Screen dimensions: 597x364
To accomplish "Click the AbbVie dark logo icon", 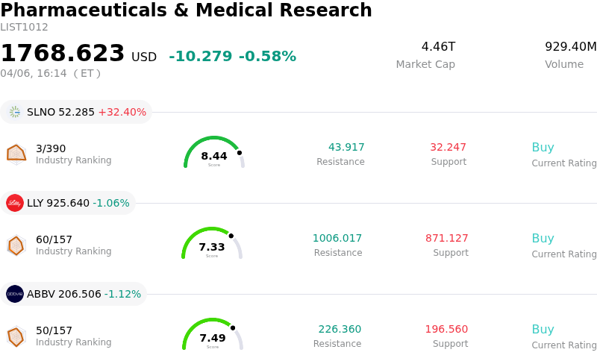I will point(15,294).
